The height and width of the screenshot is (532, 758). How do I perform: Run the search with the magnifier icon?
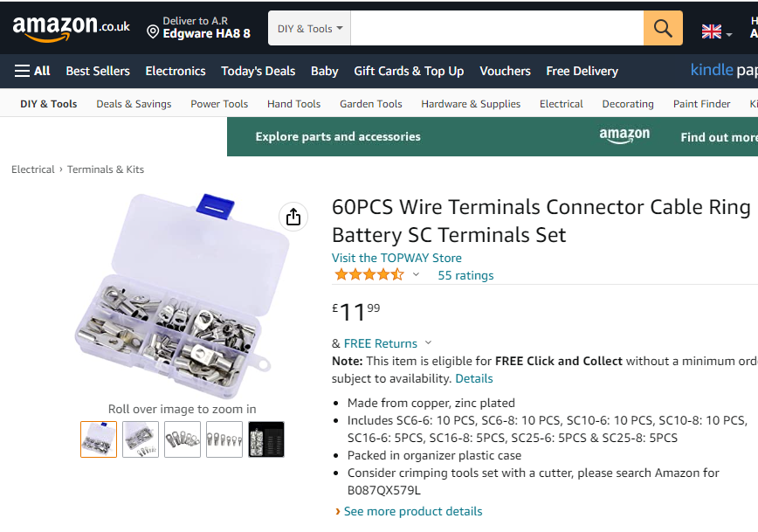click(662, 27)
